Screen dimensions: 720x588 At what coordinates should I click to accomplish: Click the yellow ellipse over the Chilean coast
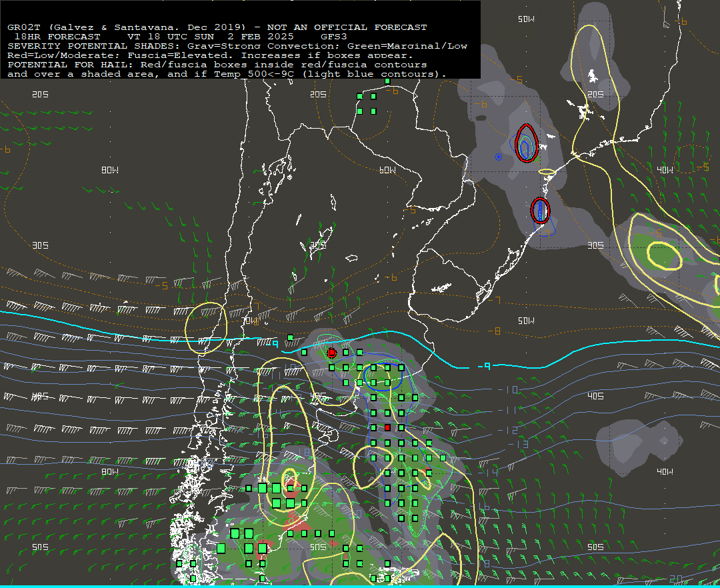[206, 328]
